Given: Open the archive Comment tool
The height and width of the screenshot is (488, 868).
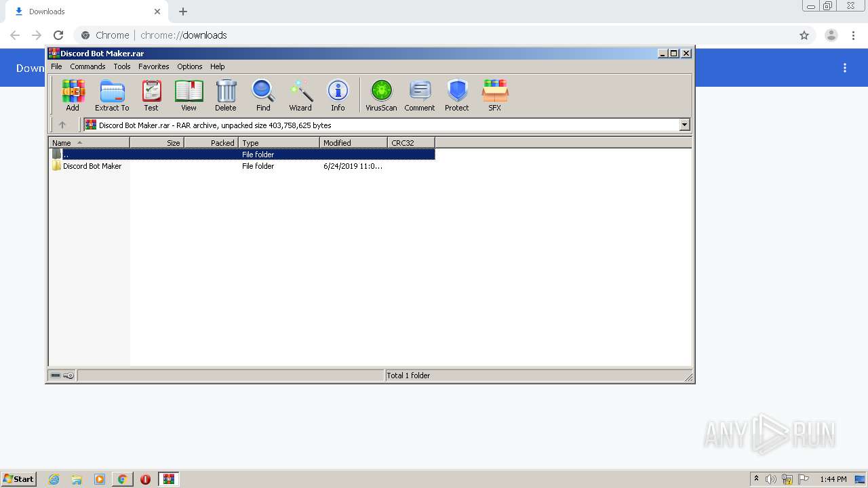Looking at the screenshot, I should tap(420, 95).
